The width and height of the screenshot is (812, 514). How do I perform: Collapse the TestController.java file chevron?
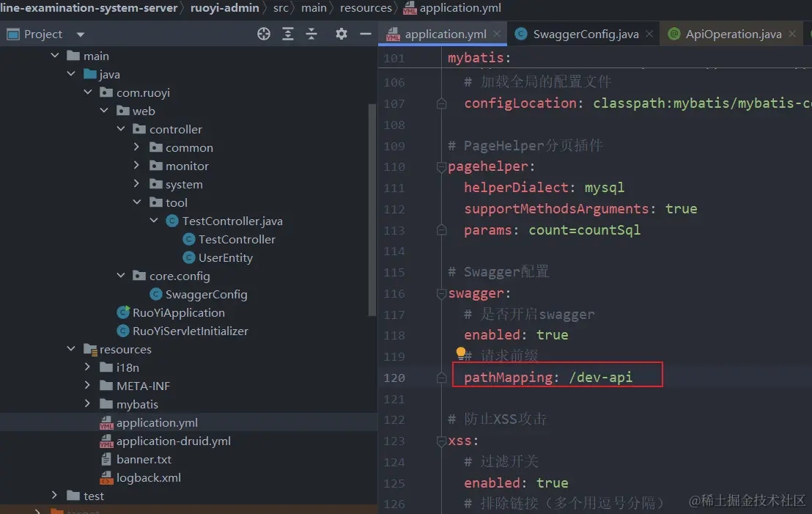(154, 221)
